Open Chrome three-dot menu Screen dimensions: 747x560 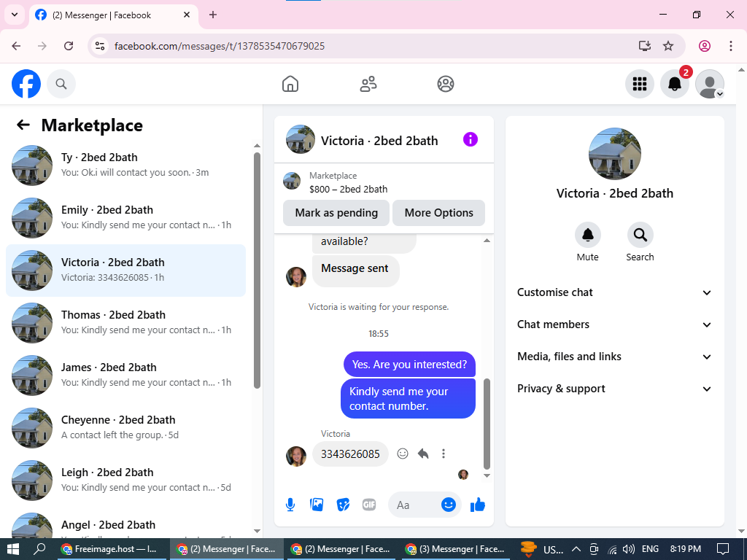tap(731, 46)
